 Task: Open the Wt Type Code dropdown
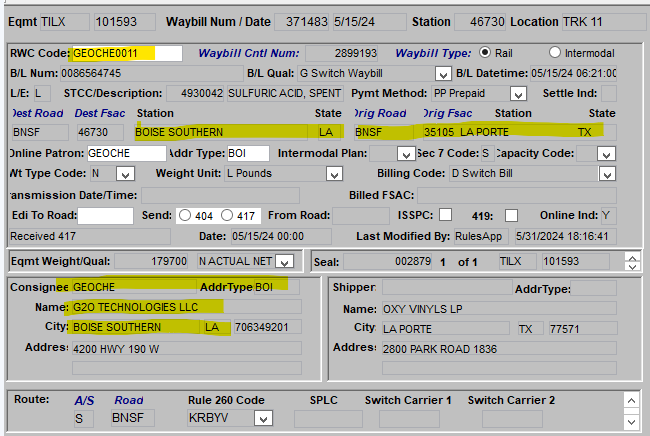(x=125, y=174)
